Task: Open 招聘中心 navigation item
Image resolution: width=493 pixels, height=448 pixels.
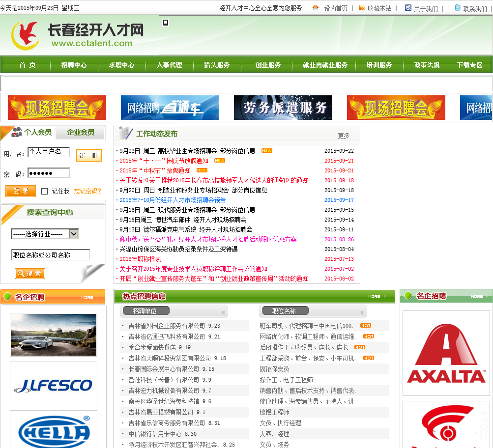Action: pyautogui.click(x=74, y=65)
